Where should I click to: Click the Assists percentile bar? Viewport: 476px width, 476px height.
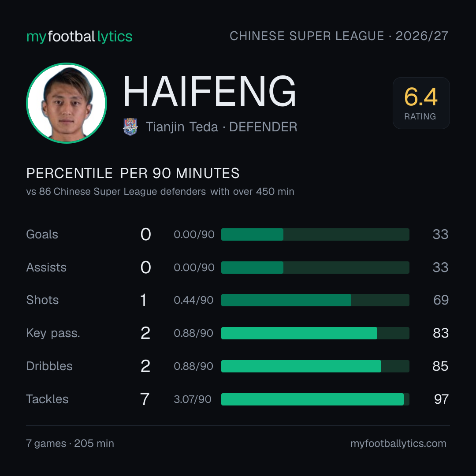click(315, 268)
